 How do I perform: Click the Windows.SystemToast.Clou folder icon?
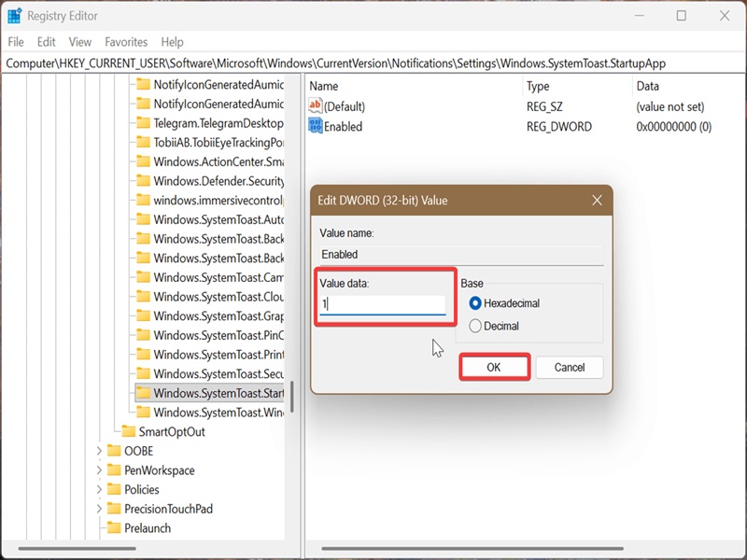click(x=143, y=297)
